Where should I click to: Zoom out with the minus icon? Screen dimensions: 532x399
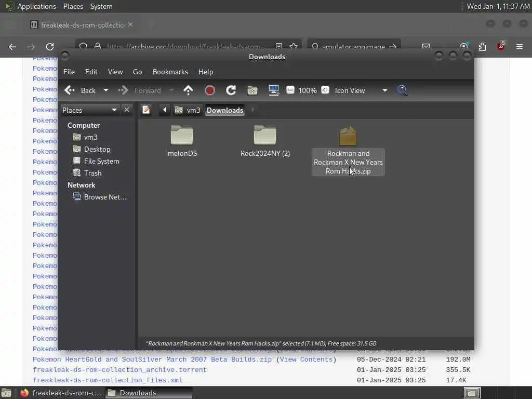[x=290, y=90]
